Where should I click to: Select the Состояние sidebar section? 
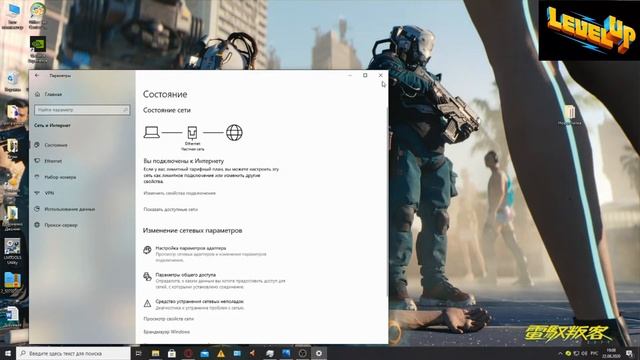[x=51, y=145]
